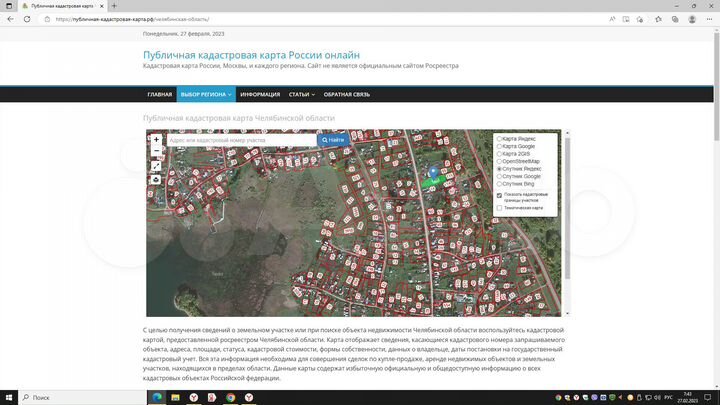Select Карта 2GIS map layer
The image size is (720, 405).
coord(513,154)
